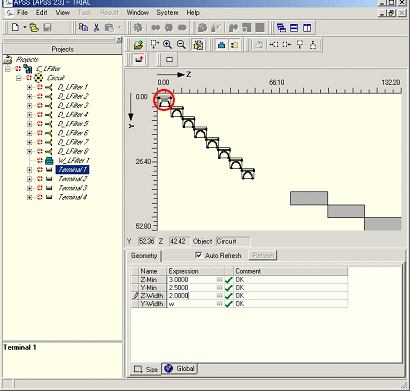Open the Edit menu

[x=42, y=13]
